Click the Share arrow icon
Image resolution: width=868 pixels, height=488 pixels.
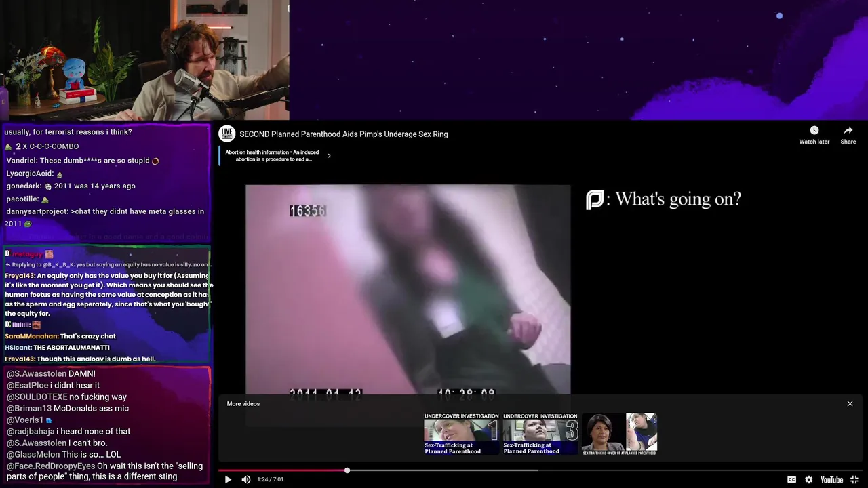[848, 130]
